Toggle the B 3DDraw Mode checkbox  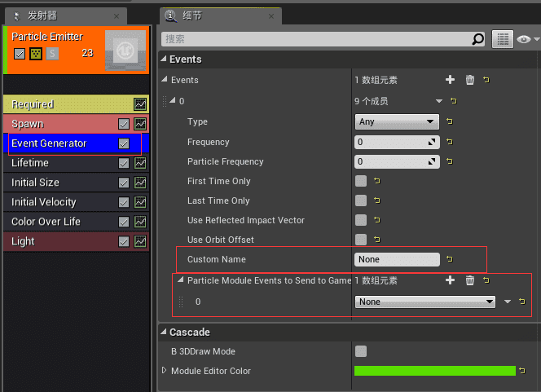[361, 351]
